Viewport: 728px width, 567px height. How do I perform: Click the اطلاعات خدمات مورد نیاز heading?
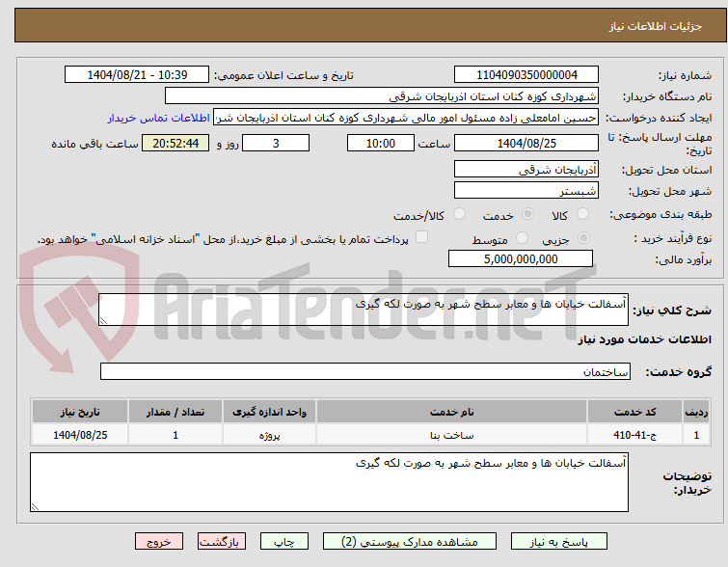coord(644,340)
